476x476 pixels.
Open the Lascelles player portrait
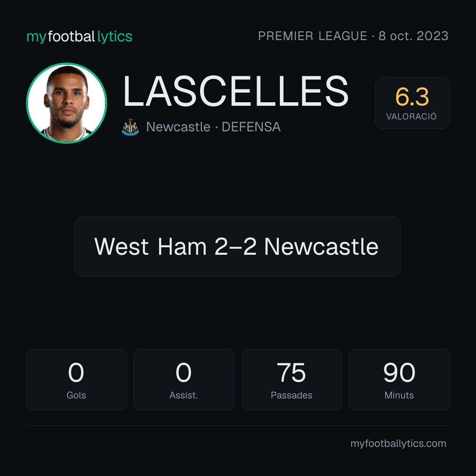[x=67, y=103]
